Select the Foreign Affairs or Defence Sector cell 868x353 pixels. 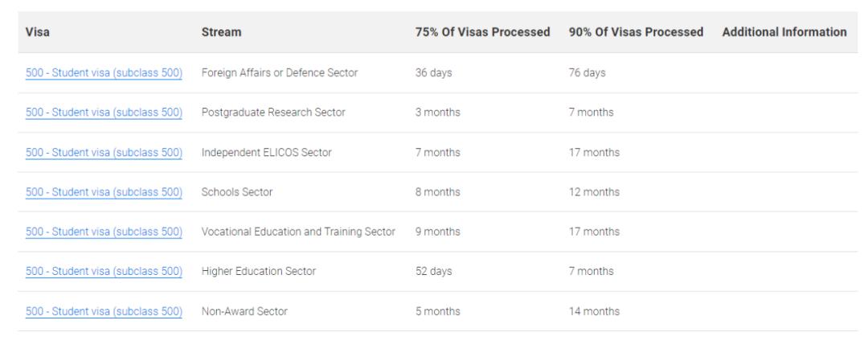click(x=280, y=72)
